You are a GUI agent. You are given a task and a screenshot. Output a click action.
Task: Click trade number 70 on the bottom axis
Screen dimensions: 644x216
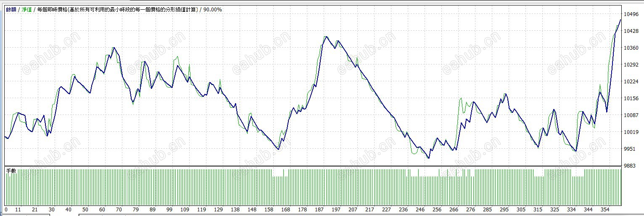(119, 210)
